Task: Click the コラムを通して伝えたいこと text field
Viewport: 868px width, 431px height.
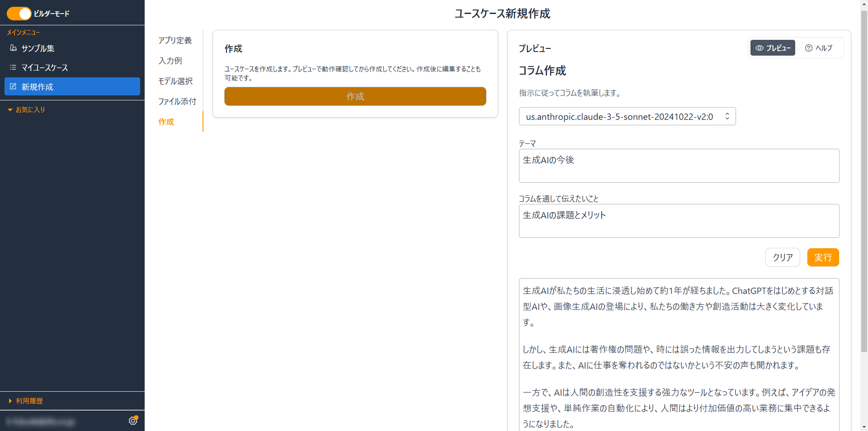Action: (679, 221)
